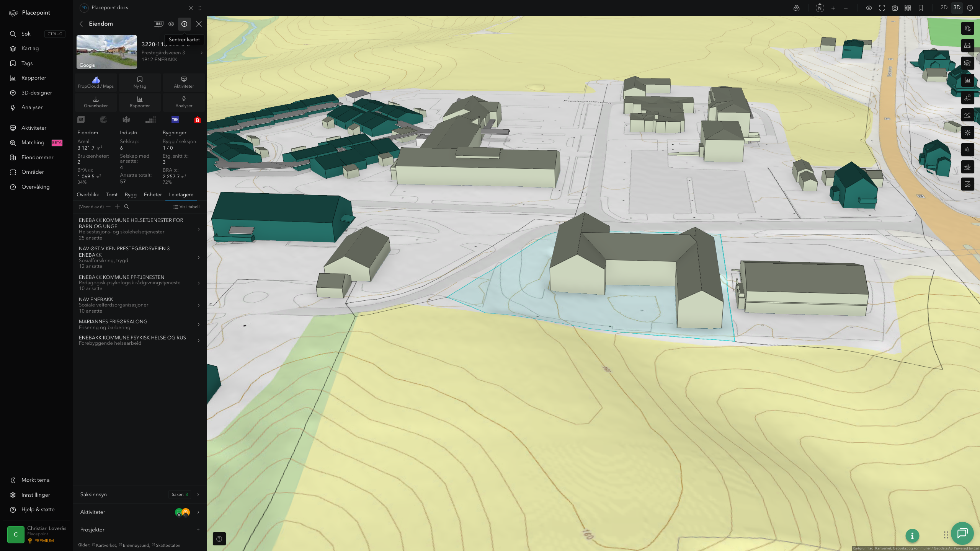Open the sun and shadow tool
Image resolution: width=980 pixels, height=551 pixels.
coord(967,132)
